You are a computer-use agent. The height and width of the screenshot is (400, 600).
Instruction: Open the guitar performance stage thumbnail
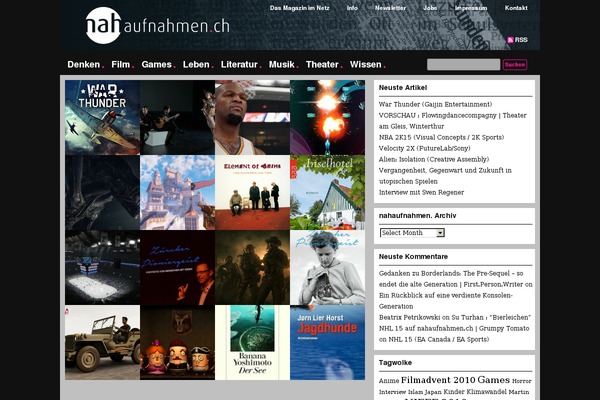(x=178, y=118)
